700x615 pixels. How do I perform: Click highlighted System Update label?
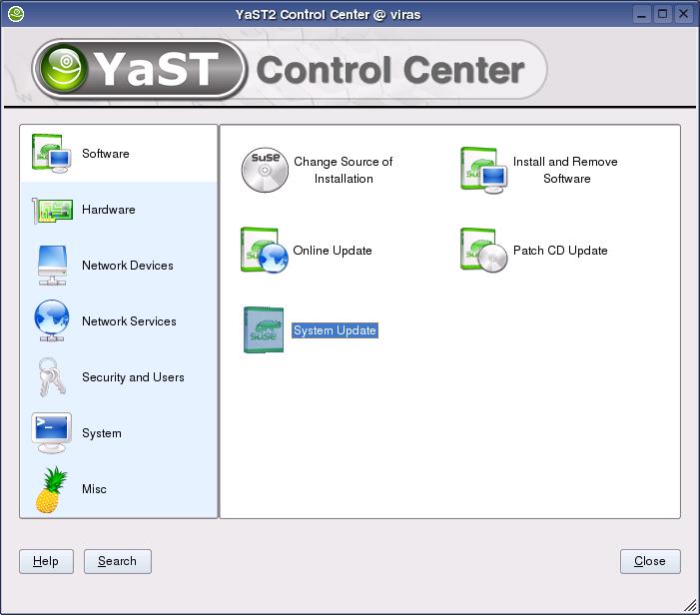click(335, 330)
